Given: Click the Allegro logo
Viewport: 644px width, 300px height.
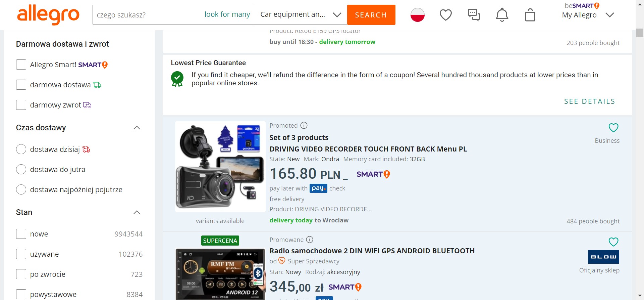Looking at the screenshot, I should (x=48, y=14).
